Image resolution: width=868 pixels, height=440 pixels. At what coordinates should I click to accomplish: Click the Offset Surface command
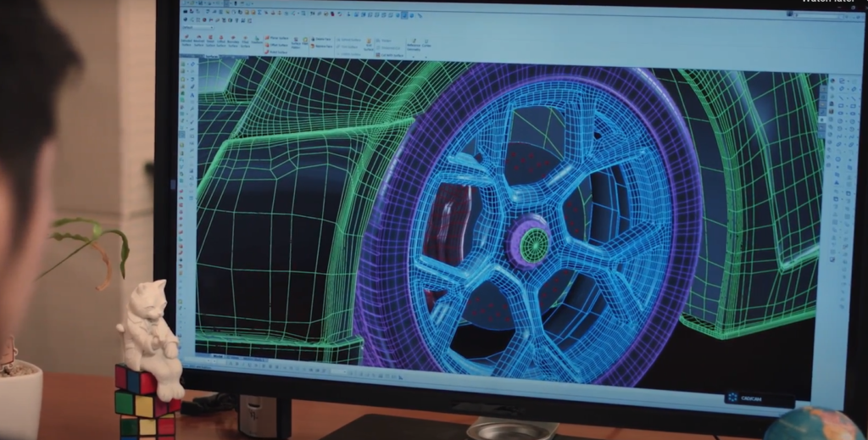(x=277, y=45)
